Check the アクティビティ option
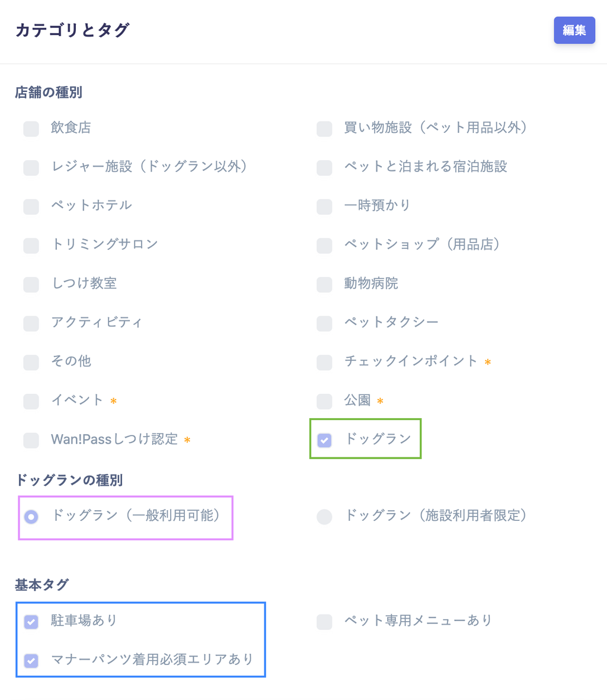The width and height of the screenshot is (607, 700). click(x=31, y=323)
